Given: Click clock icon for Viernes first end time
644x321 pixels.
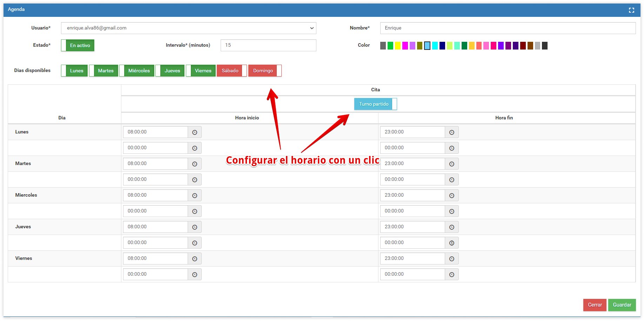Looking at the screenshot, I should tap(452, 259).
